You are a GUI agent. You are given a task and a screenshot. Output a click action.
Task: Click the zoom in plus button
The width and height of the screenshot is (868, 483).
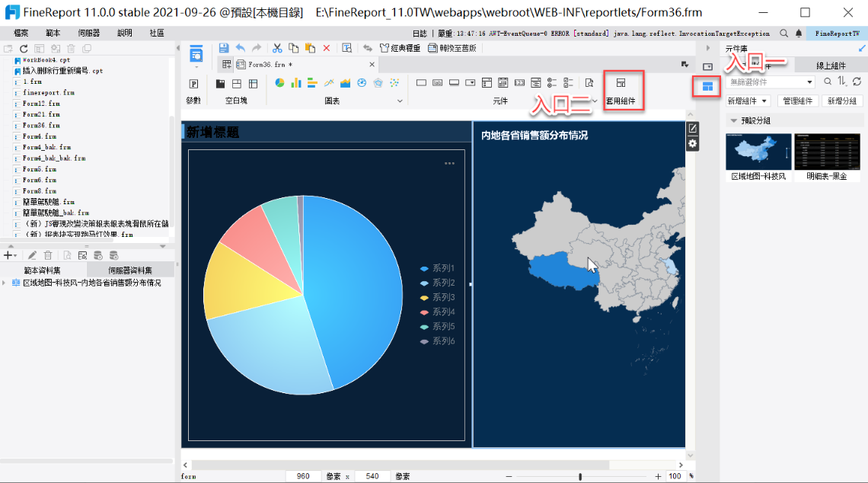[658, 476]
